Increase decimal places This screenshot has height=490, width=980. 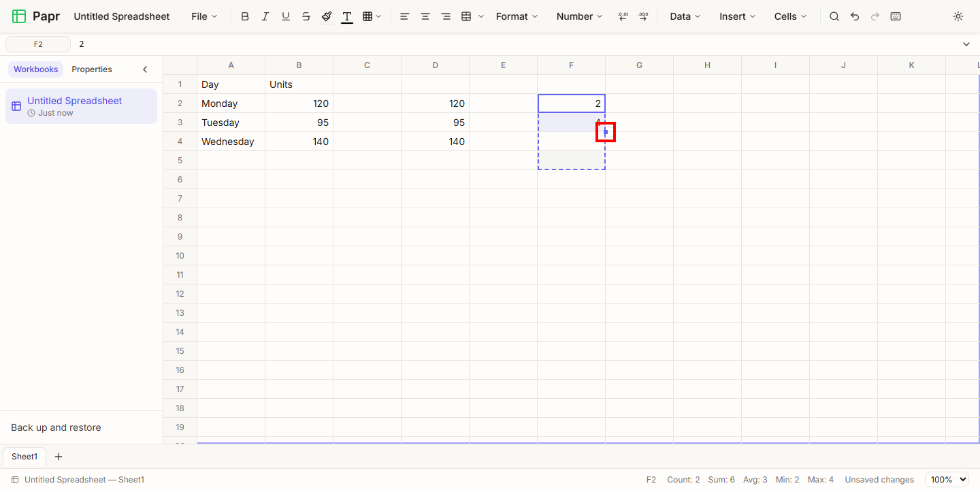[x=643, y=16]
